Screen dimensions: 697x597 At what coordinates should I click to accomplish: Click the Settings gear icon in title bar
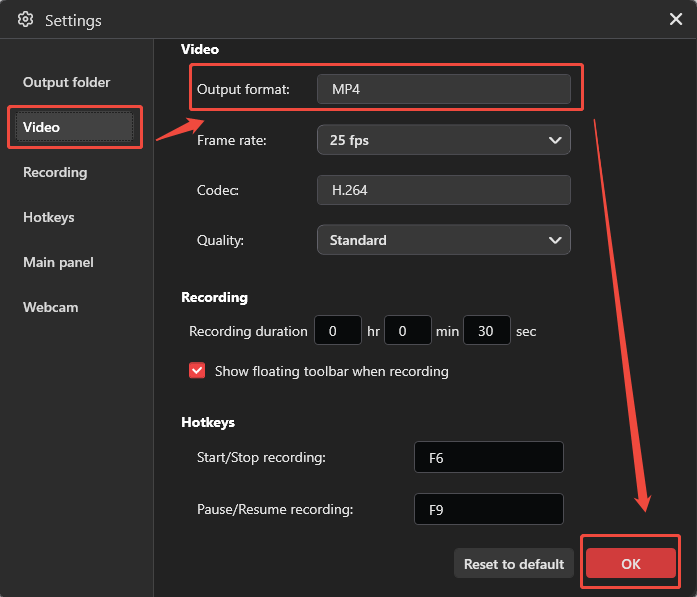coord(25,20)
